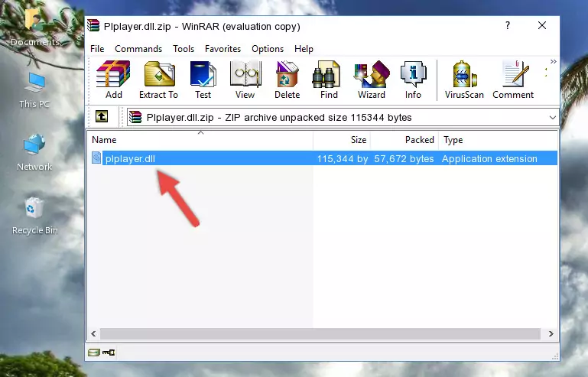Open the Commands menu
Image resolution: width=588 pixels, height=377 pixels.
[138, 49]
